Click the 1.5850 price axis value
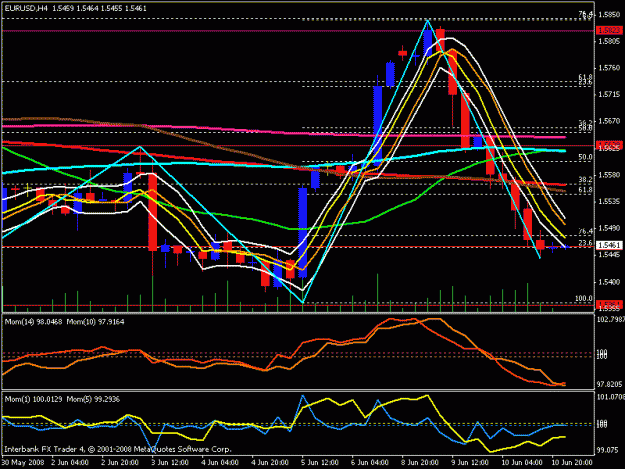Image resolution: width=625 pixels, height=469 pixels. tap(609, 15)
